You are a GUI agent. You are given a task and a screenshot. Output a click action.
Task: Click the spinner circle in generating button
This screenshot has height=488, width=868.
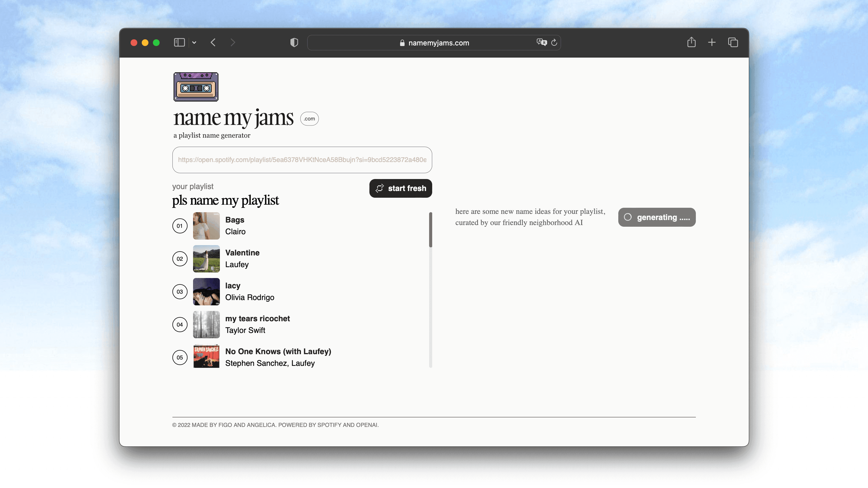point(627,217)
